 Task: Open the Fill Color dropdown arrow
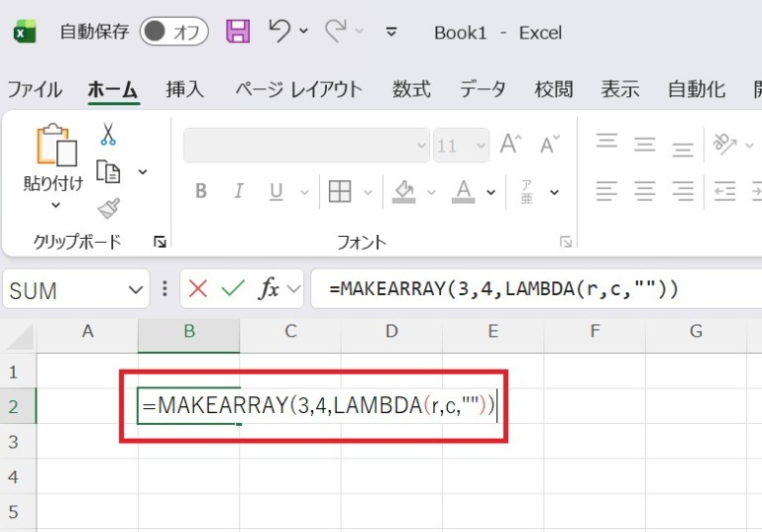431,192
